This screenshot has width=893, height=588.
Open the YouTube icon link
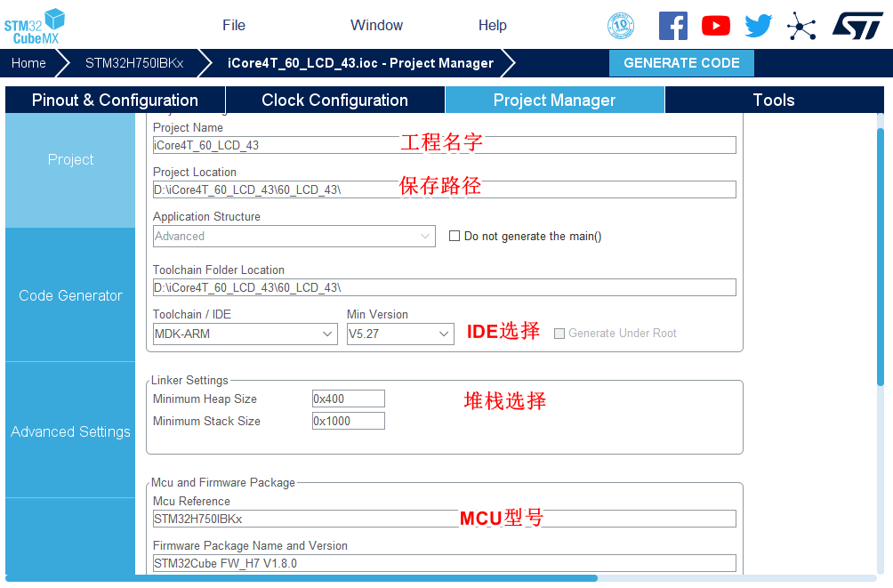pos(715,26)
